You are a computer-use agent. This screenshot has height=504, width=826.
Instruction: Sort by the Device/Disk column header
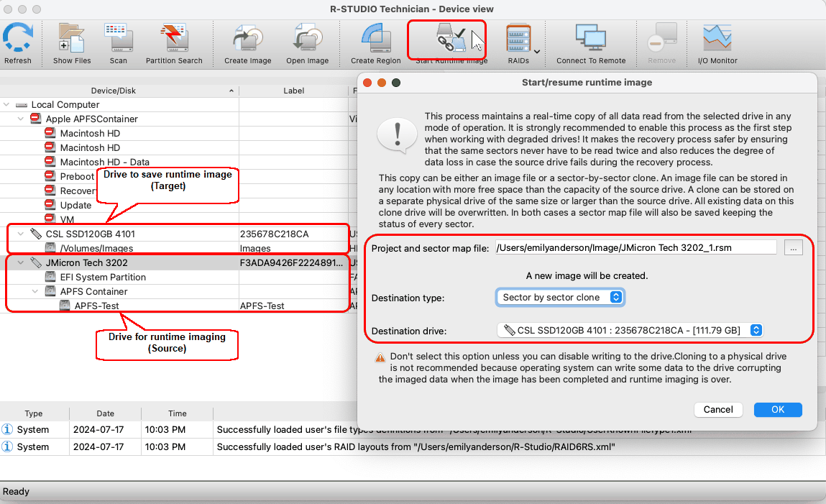pyautogui.click(x=114, y=91)
